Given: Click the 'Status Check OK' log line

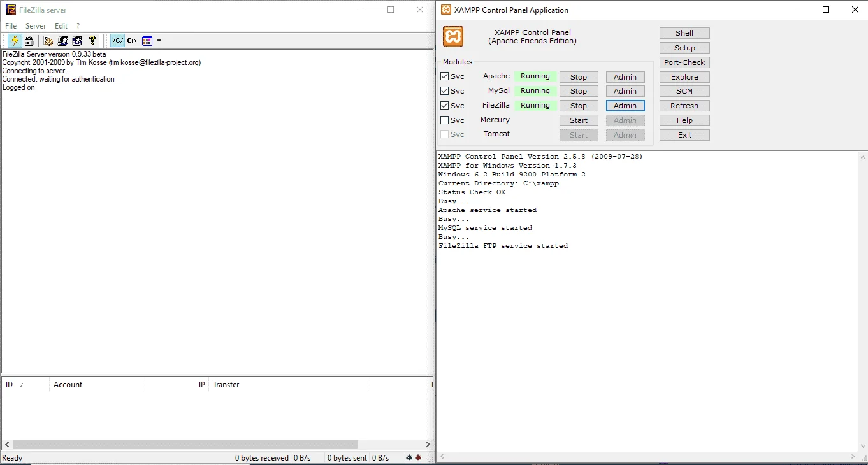Looking at the screenshot, I should pyautogui.click(x=472, y=192).
